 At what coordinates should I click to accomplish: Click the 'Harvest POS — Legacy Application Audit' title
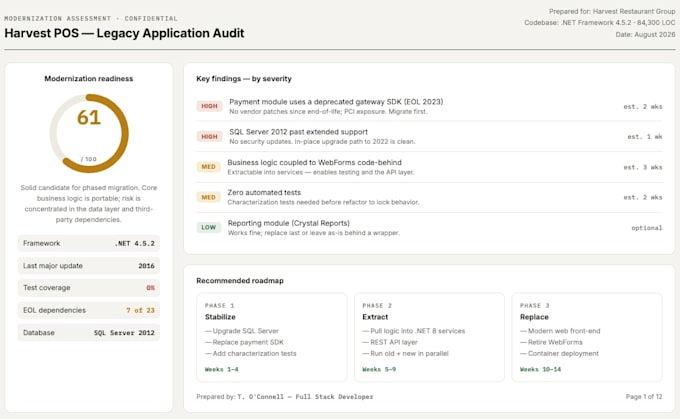pyautogui.click(x=124, y=33)
